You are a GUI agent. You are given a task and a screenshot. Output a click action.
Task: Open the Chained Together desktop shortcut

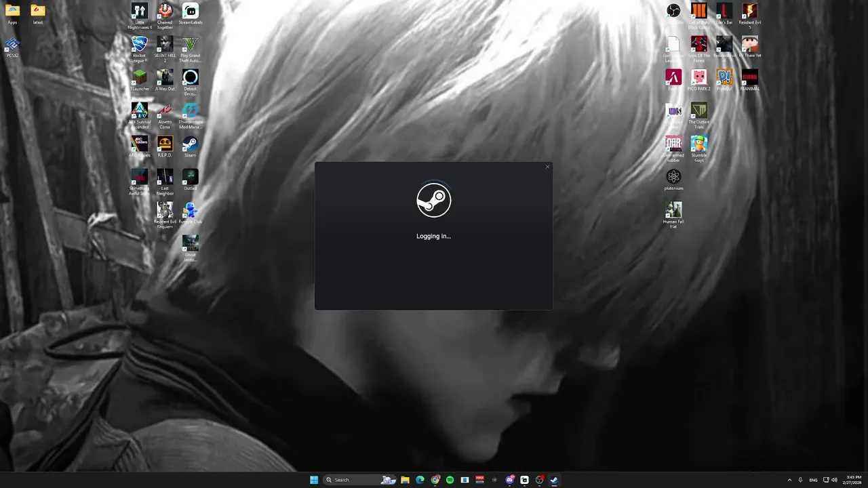[x=165, y=16]
